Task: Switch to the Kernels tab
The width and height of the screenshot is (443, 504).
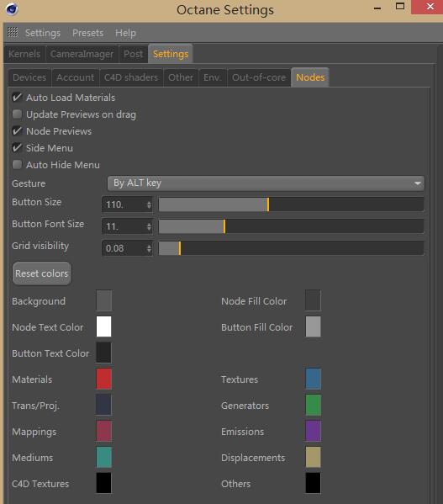Action: click(x=24, y=54)
